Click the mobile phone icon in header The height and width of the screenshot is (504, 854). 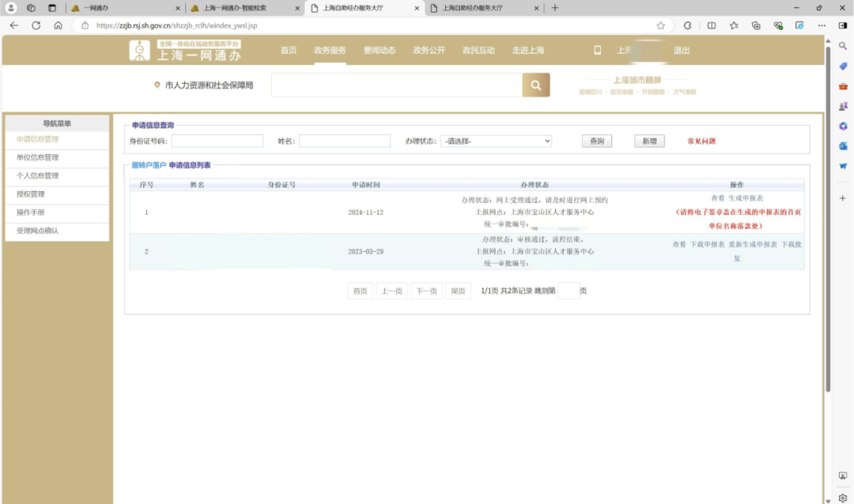598,51
